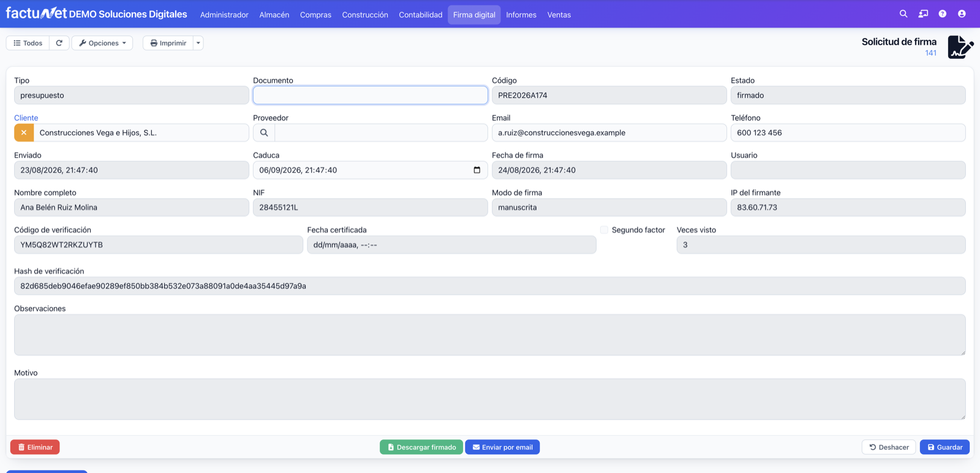Open the Construcción menu
The width and height of the screenshot is (980, 473).
click(365, 15)
